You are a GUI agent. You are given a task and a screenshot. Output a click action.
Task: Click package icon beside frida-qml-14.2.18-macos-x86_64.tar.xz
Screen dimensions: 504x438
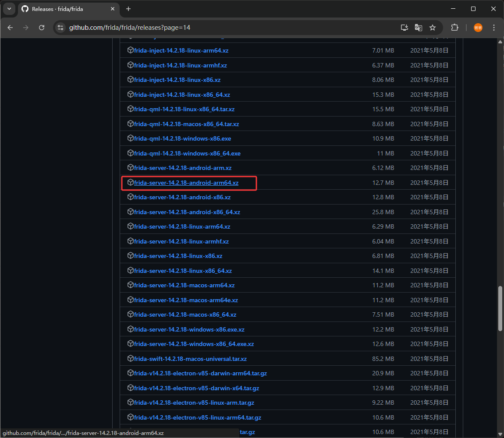coord(130,124)
